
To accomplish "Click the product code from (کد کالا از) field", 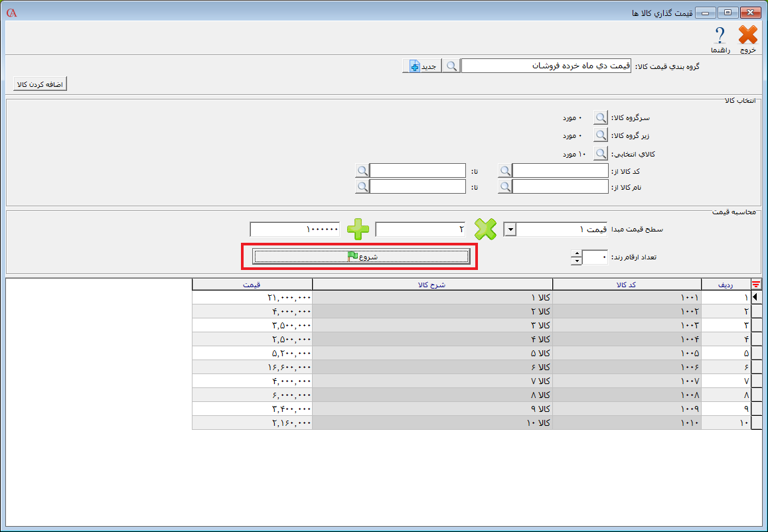I will click(560, 170).
